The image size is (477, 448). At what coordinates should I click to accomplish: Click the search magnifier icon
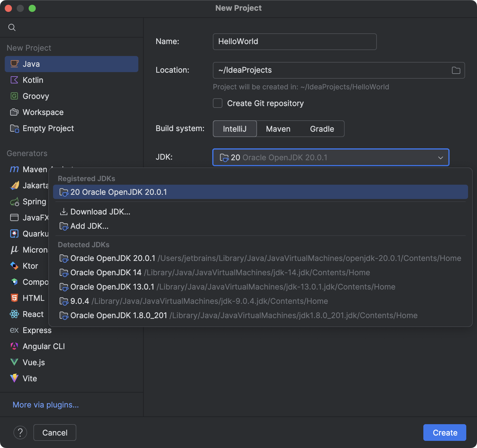tap(12, 27)
